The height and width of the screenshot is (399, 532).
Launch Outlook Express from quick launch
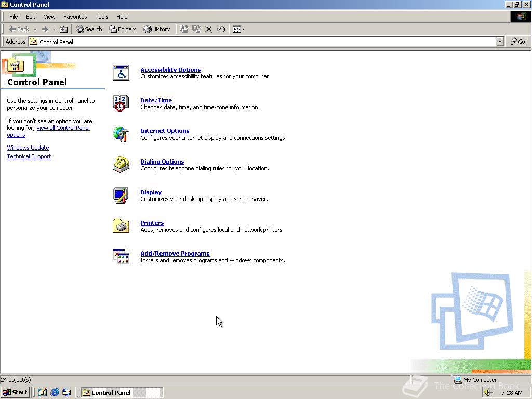point(66,393)
